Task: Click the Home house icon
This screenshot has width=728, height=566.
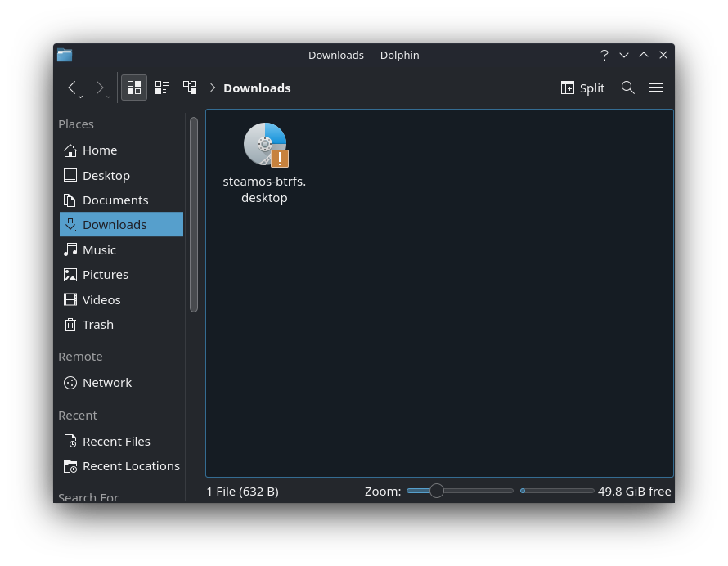Action: (70, 150)
